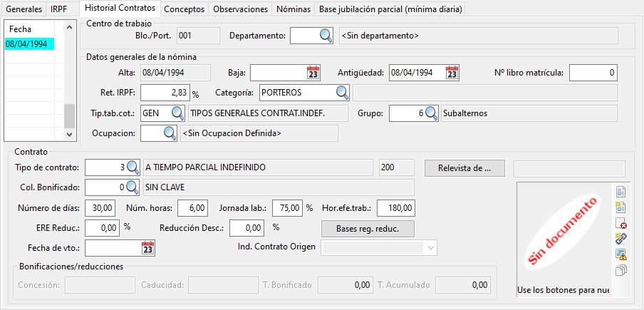The height and width of the screenshot is (310, 644).
Task: Click the Grupo magnifier lookup icon
Action: [431, 113]
